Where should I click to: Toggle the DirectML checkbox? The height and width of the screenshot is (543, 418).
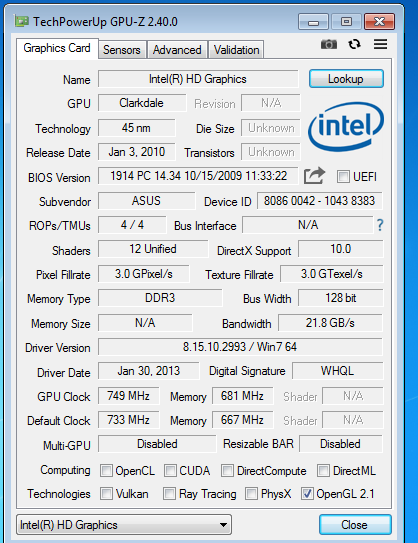[x=323, y=471]
